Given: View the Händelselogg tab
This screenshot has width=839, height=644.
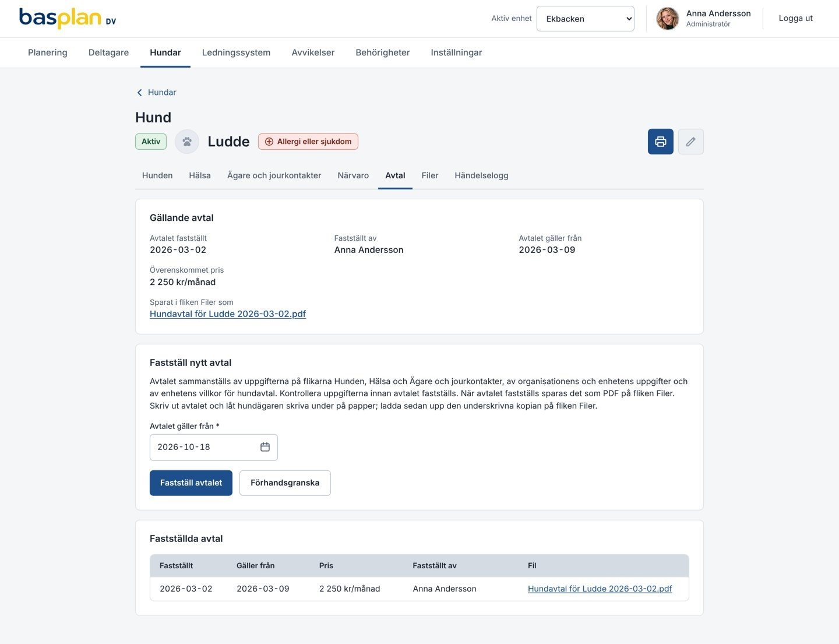Looking at the screenshot, I should pyautogui.click(x=481, y=175).
